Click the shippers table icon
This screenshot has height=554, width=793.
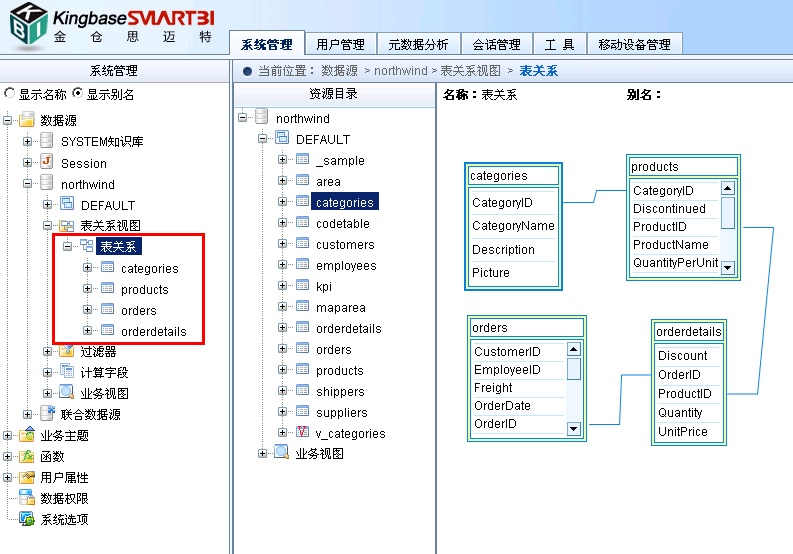pyautogui.click(x=302, y=390)
